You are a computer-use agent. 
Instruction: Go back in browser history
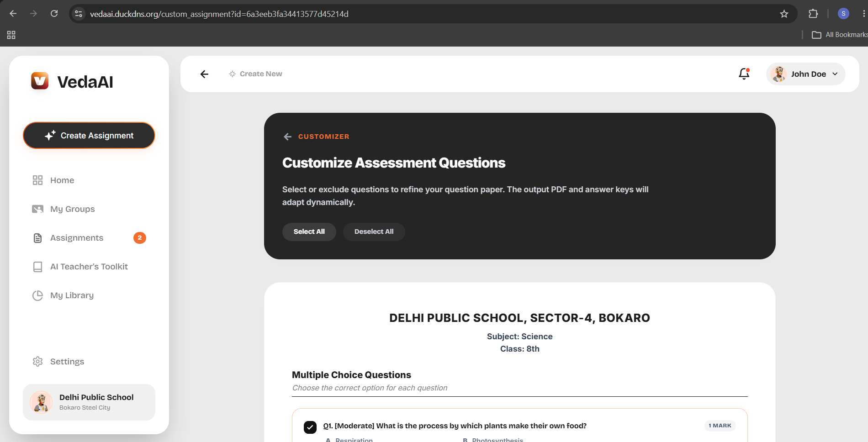click(x=13, y=14)
